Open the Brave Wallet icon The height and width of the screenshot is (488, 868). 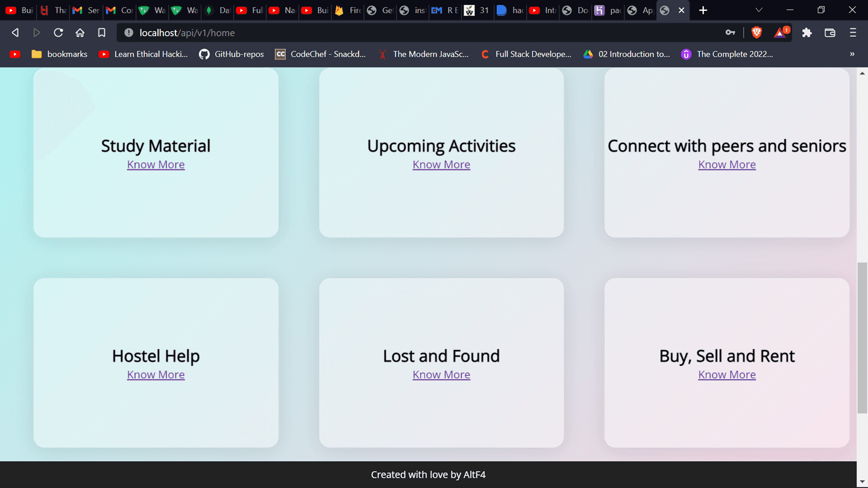pos(830,33)
